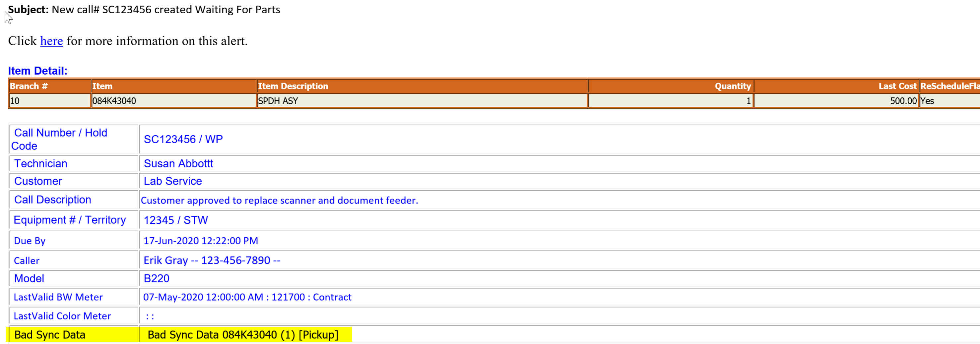Select caller 'Erik Gray -- 123-456-7890'

(212, 260)
